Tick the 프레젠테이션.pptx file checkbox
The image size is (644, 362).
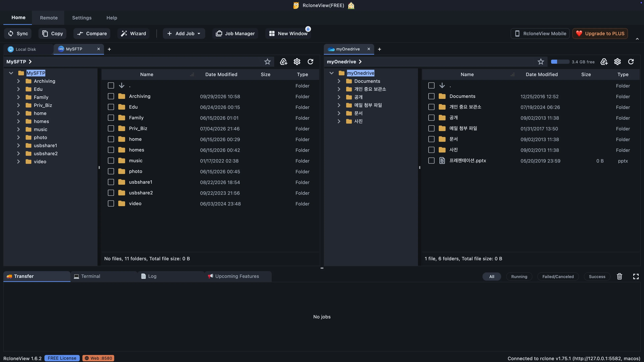tap(431, 161)
